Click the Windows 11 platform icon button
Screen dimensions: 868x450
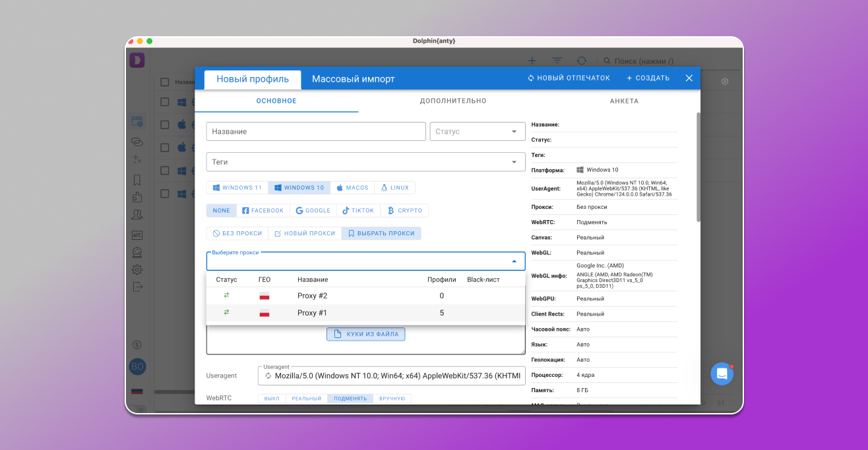click(x=237, y=188)
